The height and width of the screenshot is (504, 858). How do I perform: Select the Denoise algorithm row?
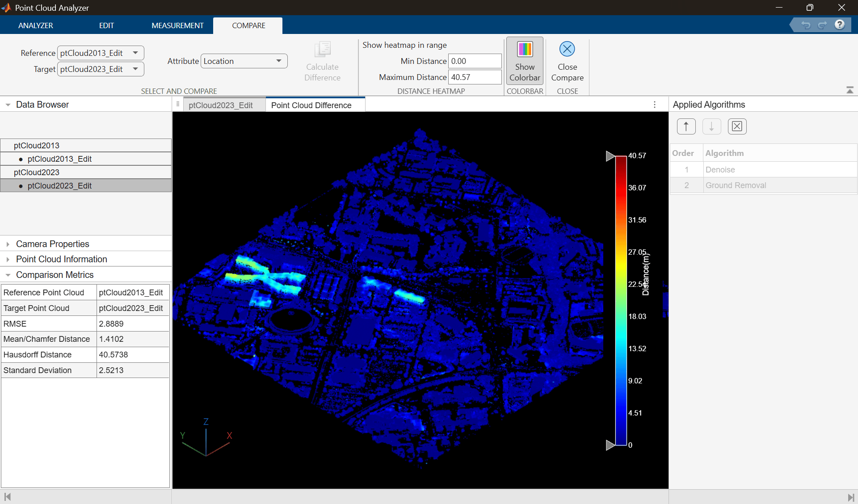point(763,170)
